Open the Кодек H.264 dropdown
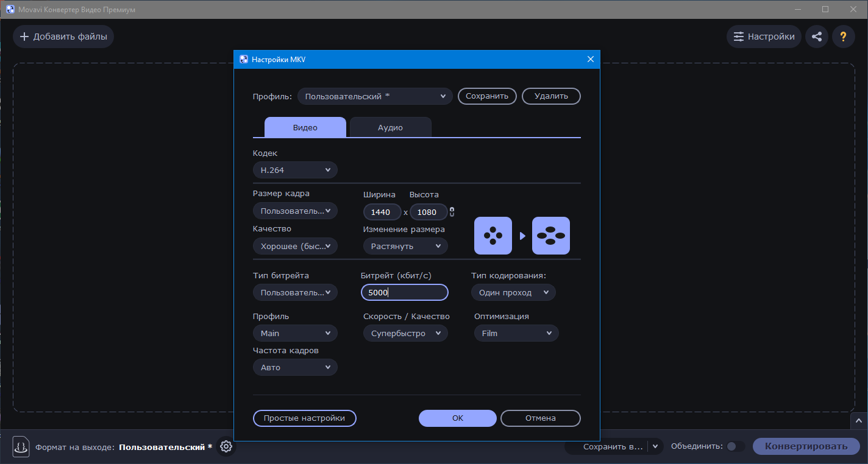Image resolution: width=868 pixels, height=464 pixels. click(295, 170)
